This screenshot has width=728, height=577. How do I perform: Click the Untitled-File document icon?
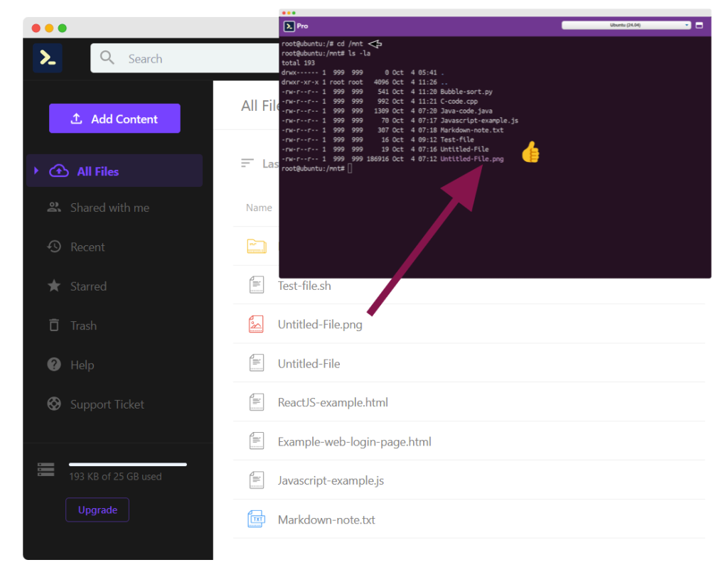click(x=256, y=363)
